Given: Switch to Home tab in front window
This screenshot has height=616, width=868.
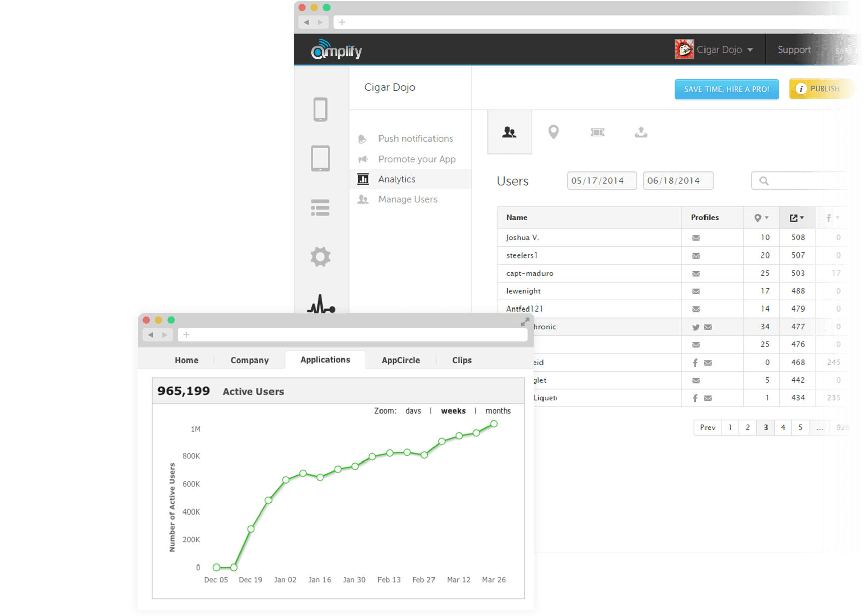Looking at the screenshot, I should tap(187, 360).
